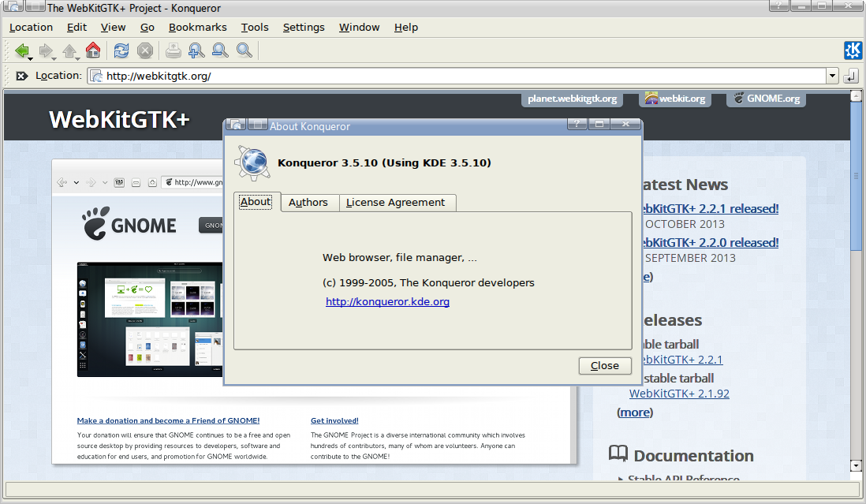Select the About tab in the dialog
This screenshot has width=866, height=504.
(256, 202)
